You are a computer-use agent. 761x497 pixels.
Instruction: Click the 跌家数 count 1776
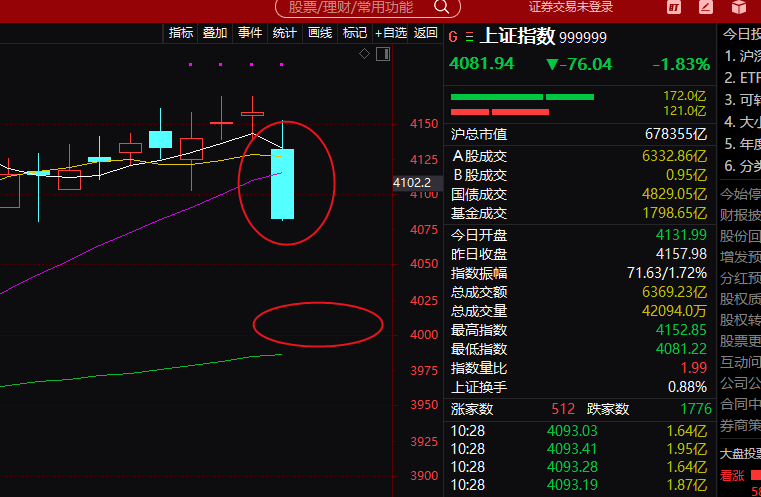[x=696, y=409]
